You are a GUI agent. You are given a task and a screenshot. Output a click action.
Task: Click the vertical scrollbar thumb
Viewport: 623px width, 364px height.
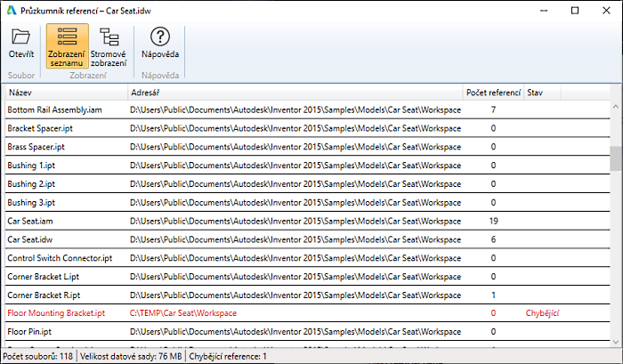tap(616, 158)
